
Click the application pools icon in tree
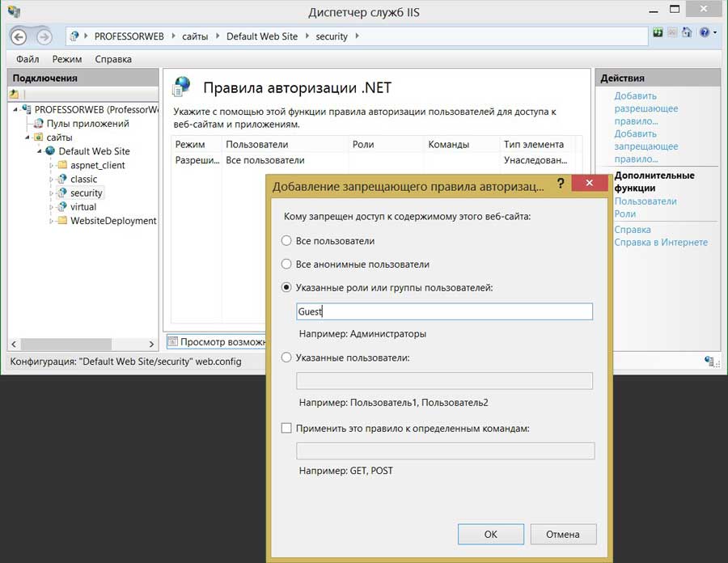[x=39, y=124]
